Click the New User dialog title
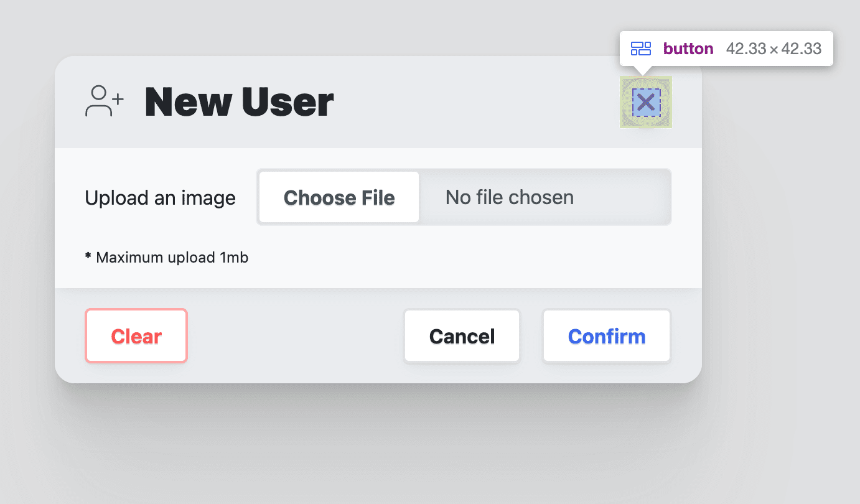 [238, 101]
